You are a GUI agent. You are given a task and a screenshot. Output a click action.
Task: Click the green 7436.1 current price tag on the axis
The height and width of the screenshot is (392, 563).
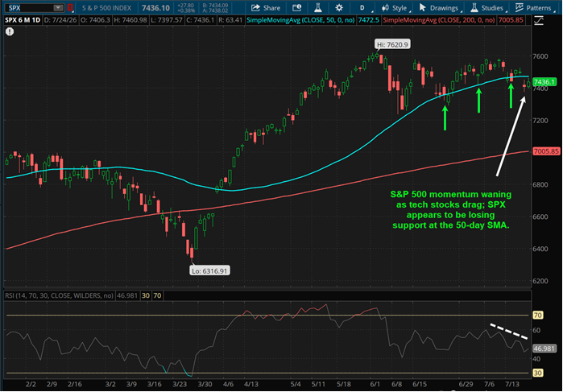(x=544, y=82)
